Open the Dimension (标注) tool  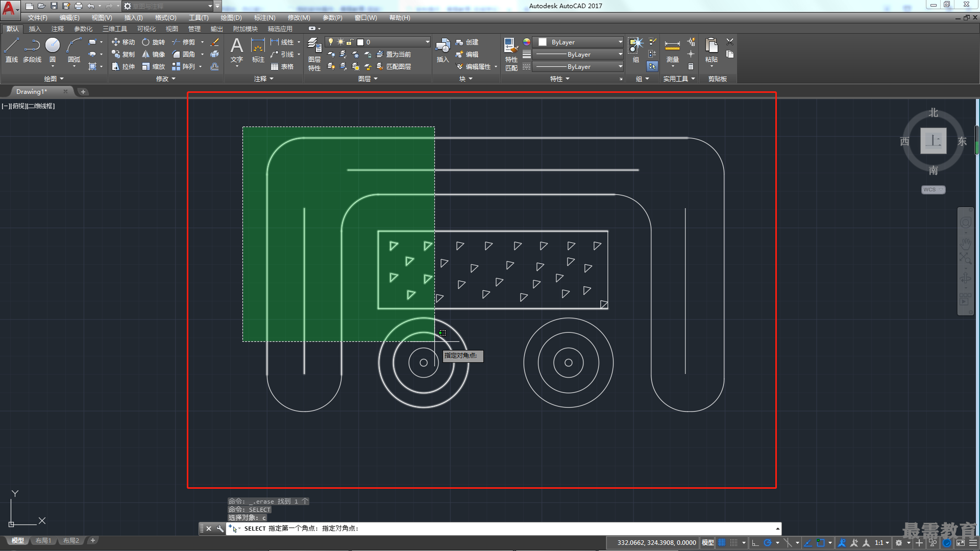click(x=258, y=50)
